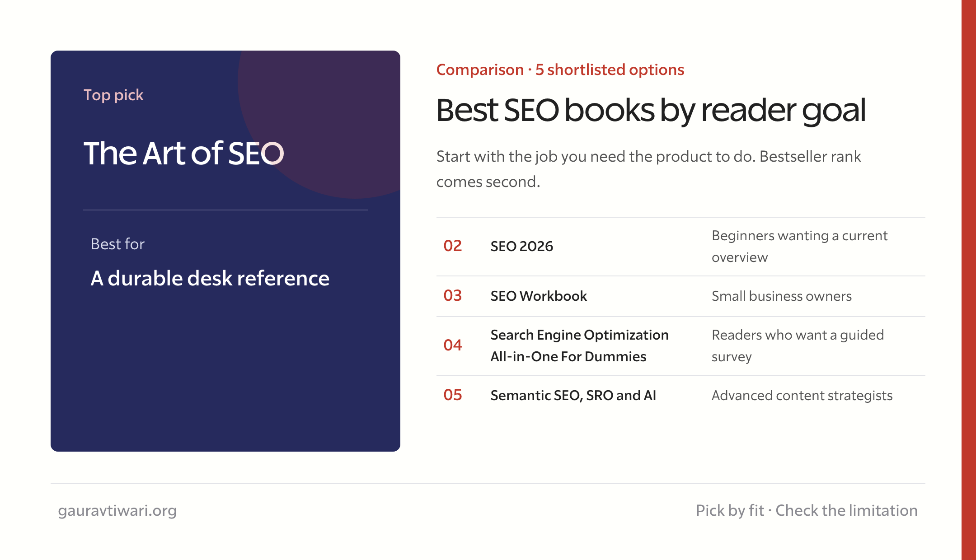Image resolution: width=976 pixels, height=560 pixels.
Task: Click 'Pick by fit · Check the limitation' footer
Action: [x=807, y=511]
